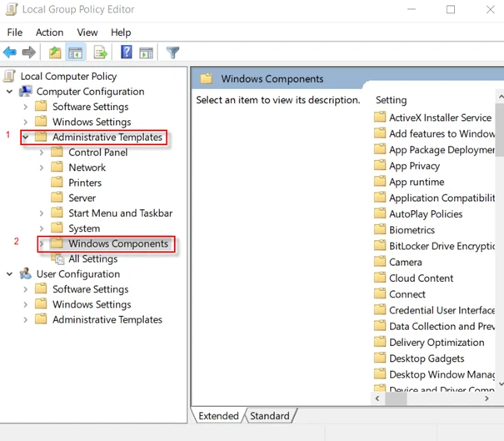This screenshot has height=441, width=504.
Task: Expand the Control Panel tree node
Action: click(x=42, y=153)
